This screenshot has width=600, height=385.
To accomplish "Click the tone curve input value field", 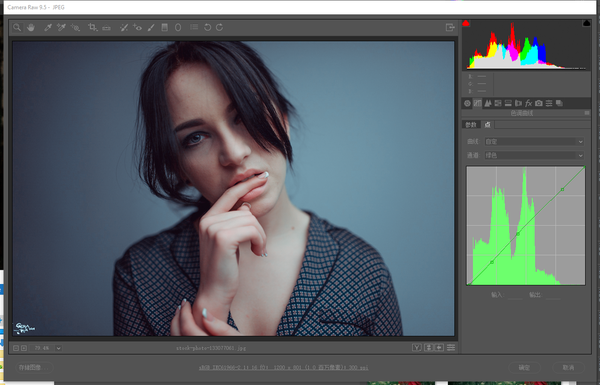I will click(x=515, y=295).
